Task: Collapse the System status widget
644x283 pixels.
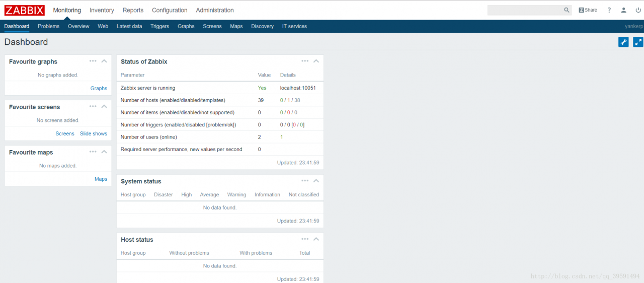Action: click(x=316, y=181)
